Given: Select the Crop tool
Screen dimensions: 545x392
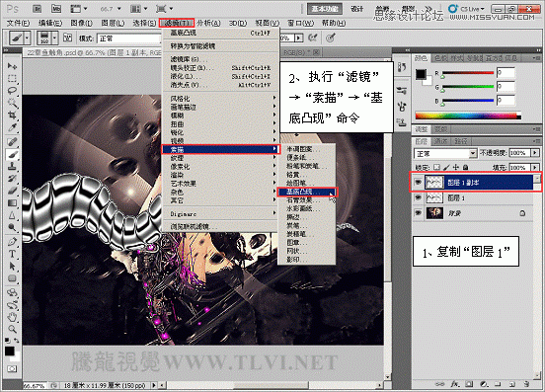Looking at the screenshot, I should (x=12, y=115).
